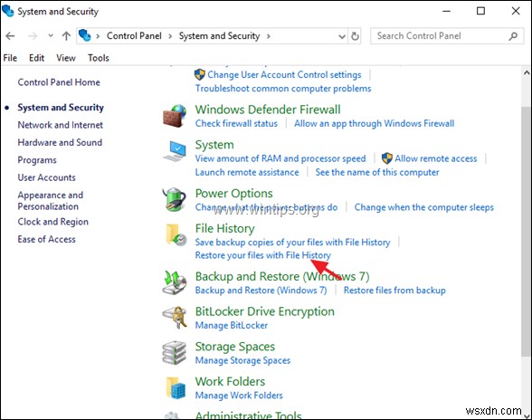532x420 pixels.
Task: Click Launch remote assistance link
Action: pyautogui.click(x=247, y=173)
